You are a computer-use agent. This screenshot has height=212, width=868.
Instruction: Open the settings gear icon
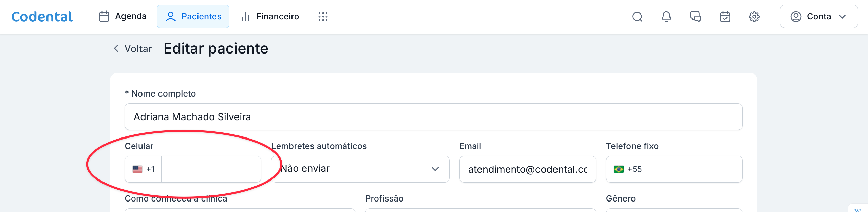click(x=754, y=17)
